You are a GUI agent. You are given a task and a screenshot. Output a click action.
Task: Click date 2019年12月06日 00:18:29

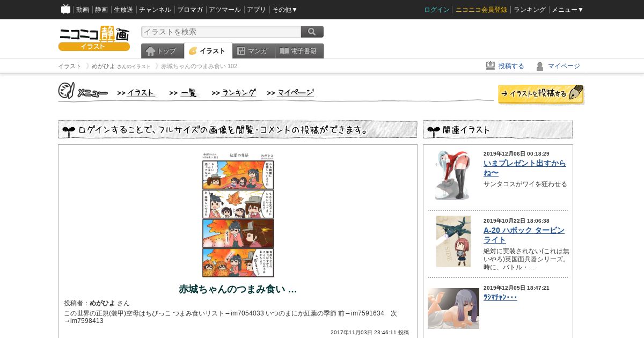click(x=516, y=154)
